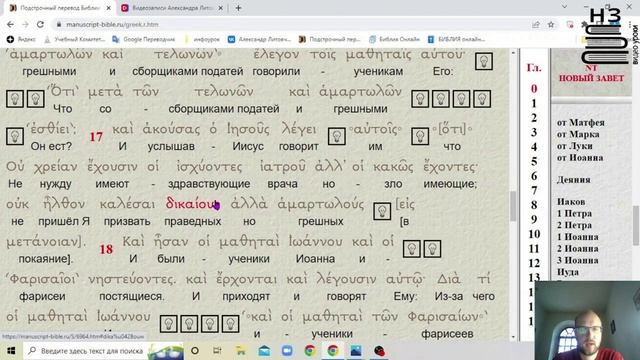Screen dimensions: 640x360
Task: Open the Mail app on the taskbar
Action: click(264, 351)
